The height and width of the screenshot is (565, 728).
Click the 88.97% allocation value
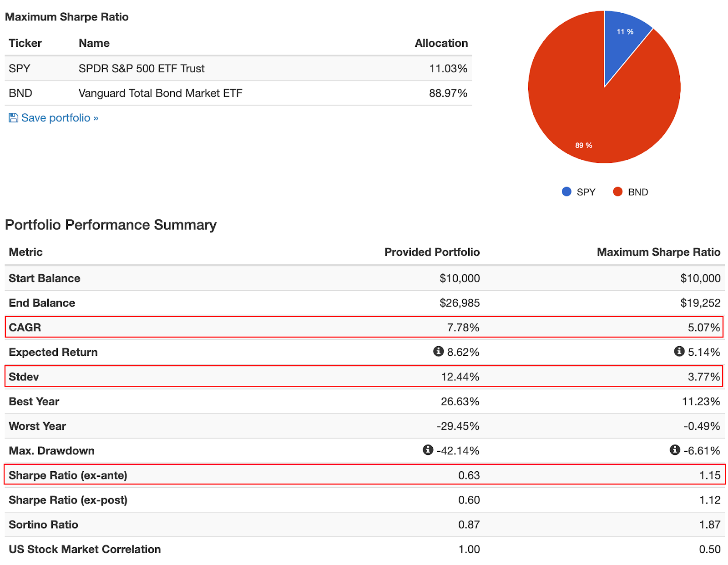click(x=448, y=93)
